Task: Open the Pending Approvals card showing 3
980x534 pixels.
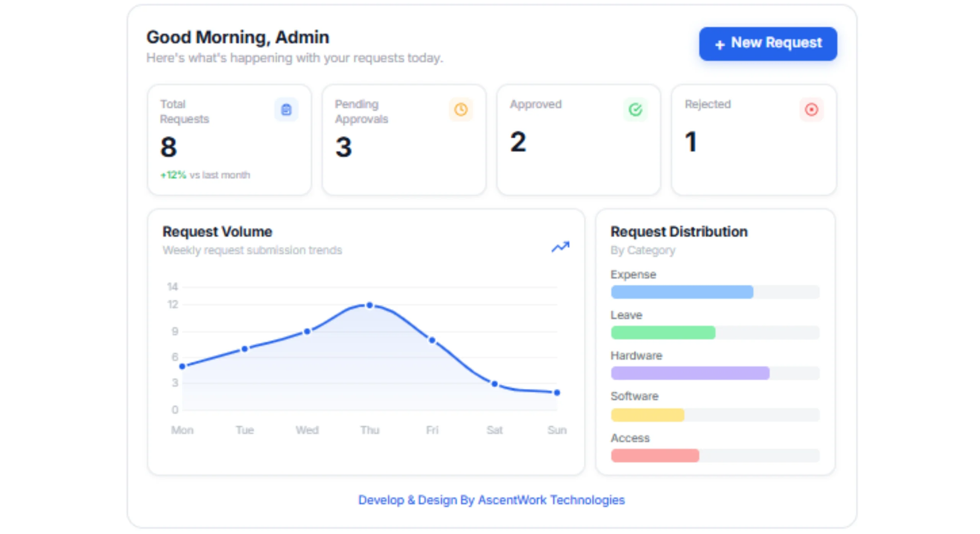Action: [x=404, y=140]
